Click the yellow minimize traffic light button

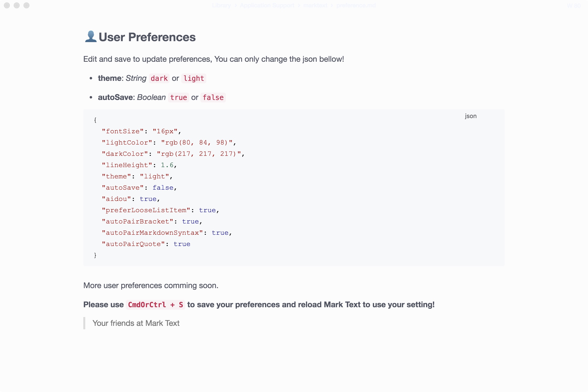point(17,5)
